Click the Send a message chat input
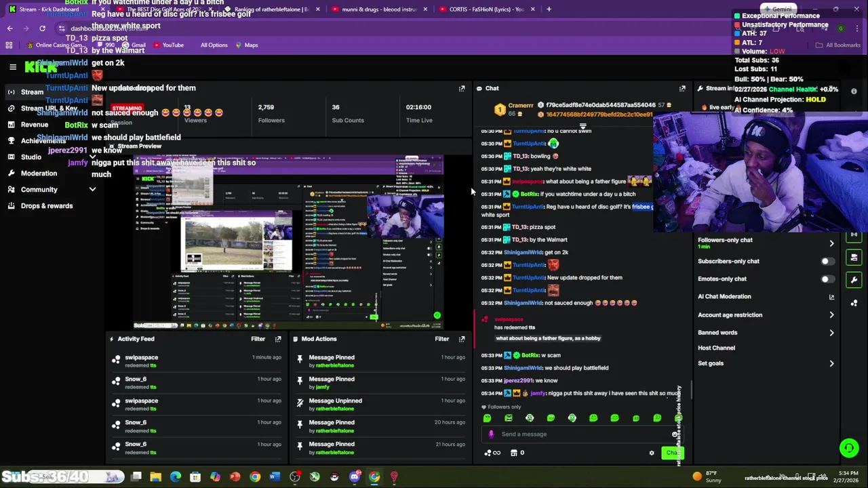This screenshot has width=868, height=488. click(583, 434)
